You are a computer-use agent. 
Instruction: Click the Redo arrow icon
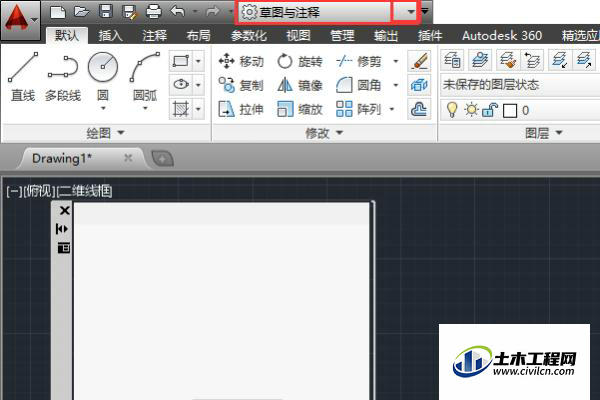(213, 11)
